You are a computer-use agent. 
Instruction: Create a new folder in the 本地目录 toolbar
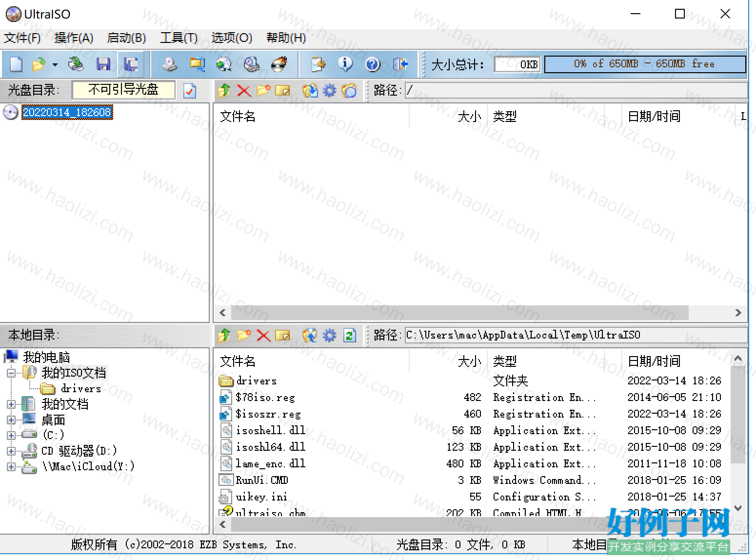tap(244, 335)
